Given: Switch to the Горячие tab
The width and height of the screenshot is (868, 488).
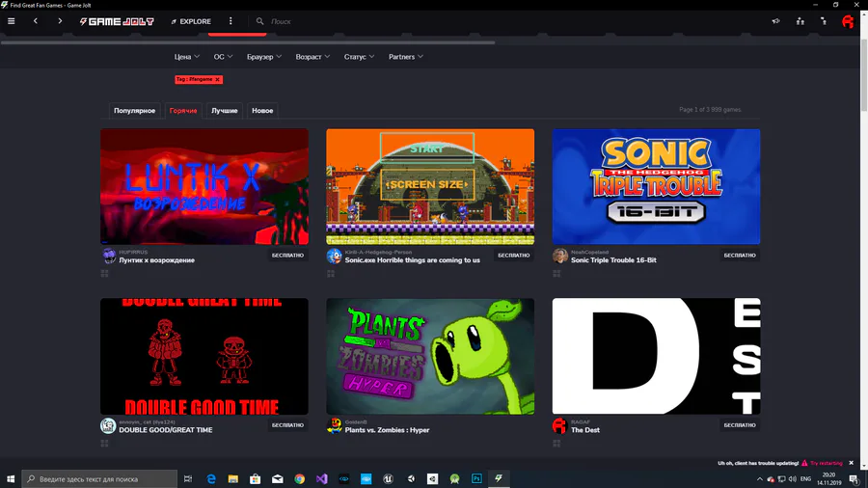Looking at the screenshot, I should pyautogui.click(x=183, y=111).
